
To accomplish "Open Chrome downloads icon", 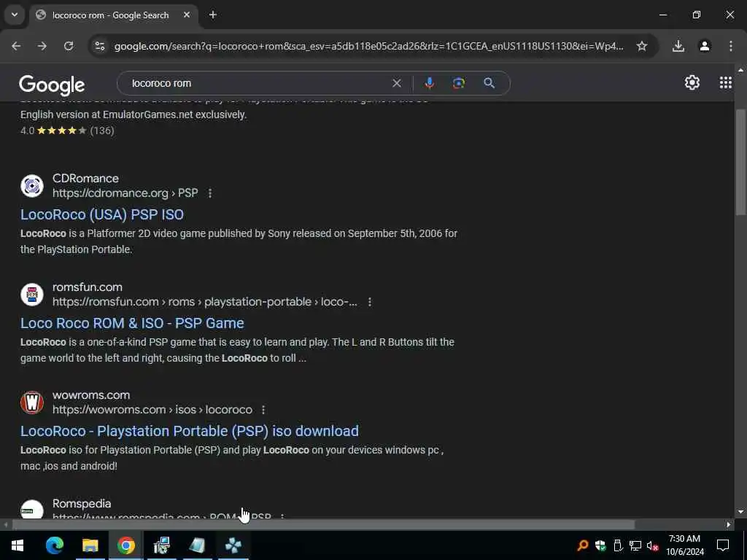I will click(678, 46).
